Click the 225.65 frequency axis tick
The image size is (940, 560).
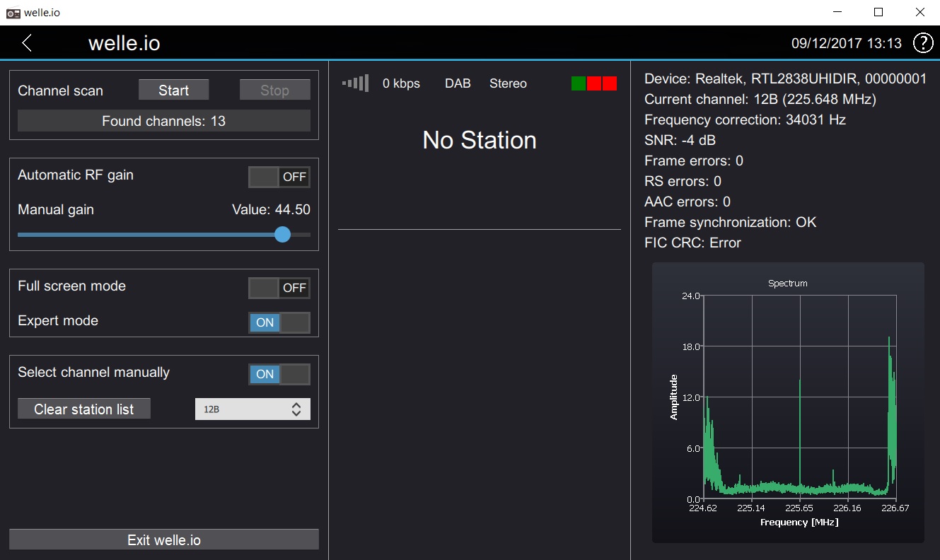pos(799,508)
